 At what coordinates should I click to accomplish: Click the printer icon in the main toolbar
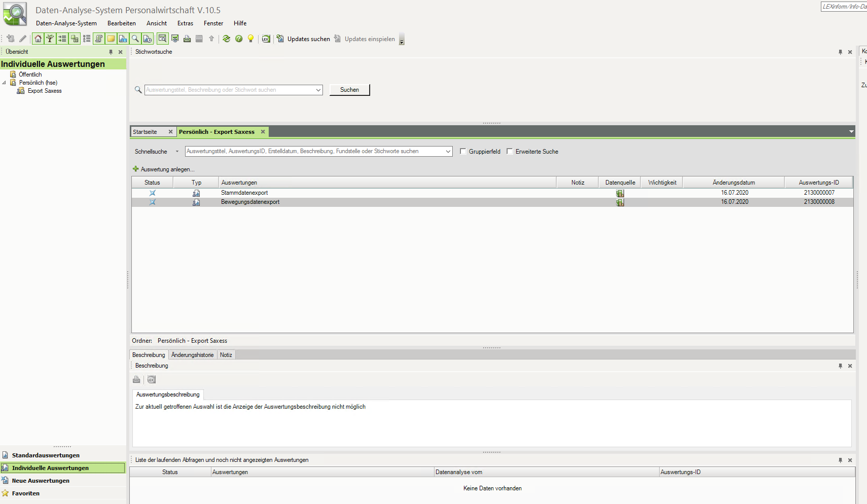[187, 39]
